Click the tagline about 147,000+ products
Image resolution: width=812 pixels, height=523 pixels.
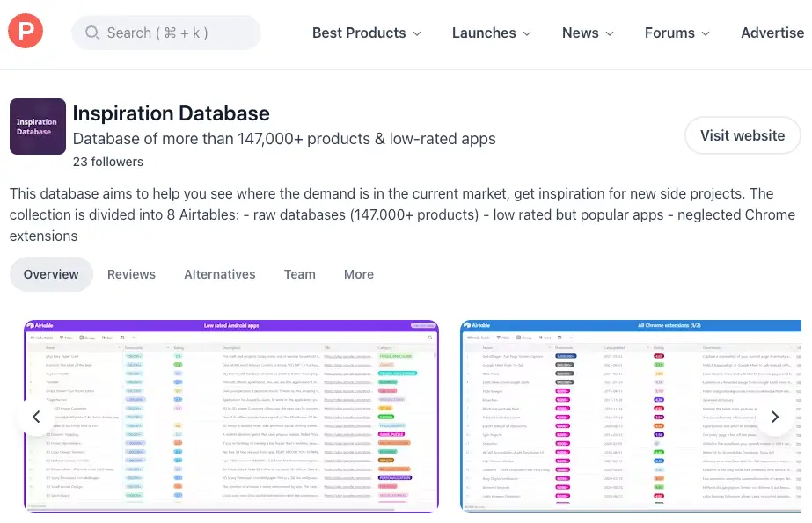click(284, 139)
